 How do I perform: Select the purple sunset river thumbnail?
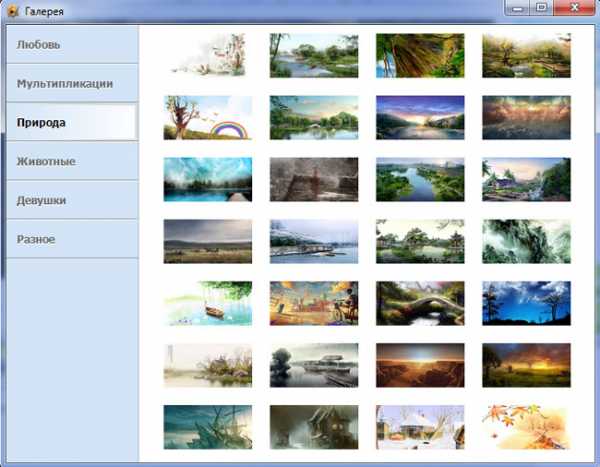click(x=420, y=118)
